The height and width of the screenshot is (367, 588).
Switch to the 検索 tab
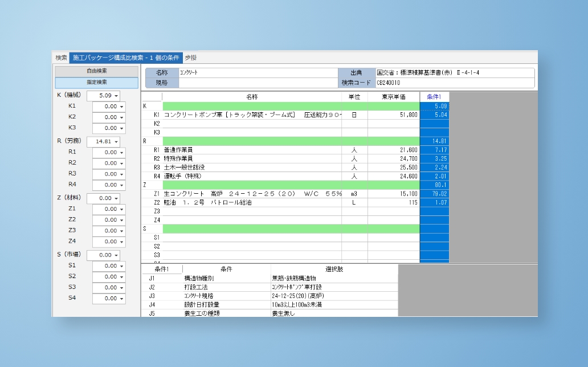pos(61,58)
